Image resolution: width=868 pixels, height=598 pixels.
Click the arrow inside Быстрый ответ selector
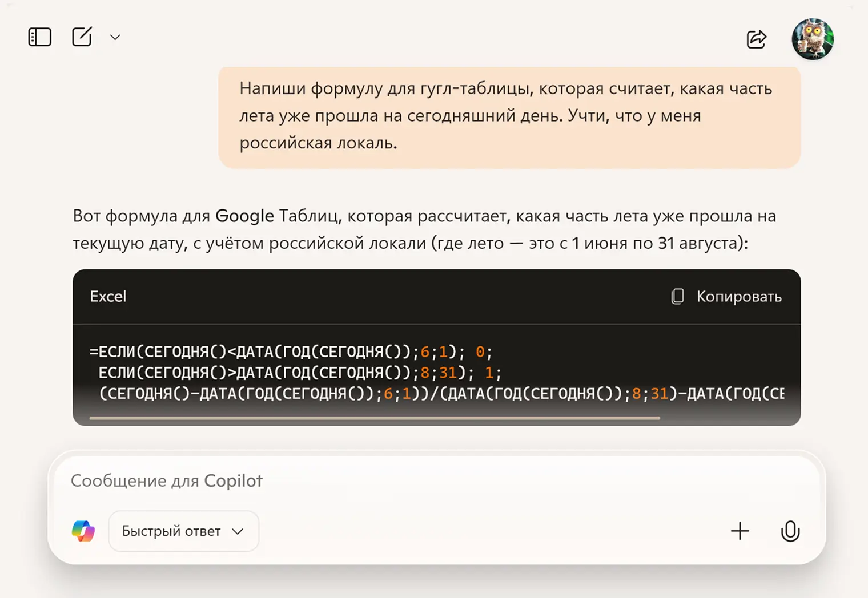tap(238, 532)
